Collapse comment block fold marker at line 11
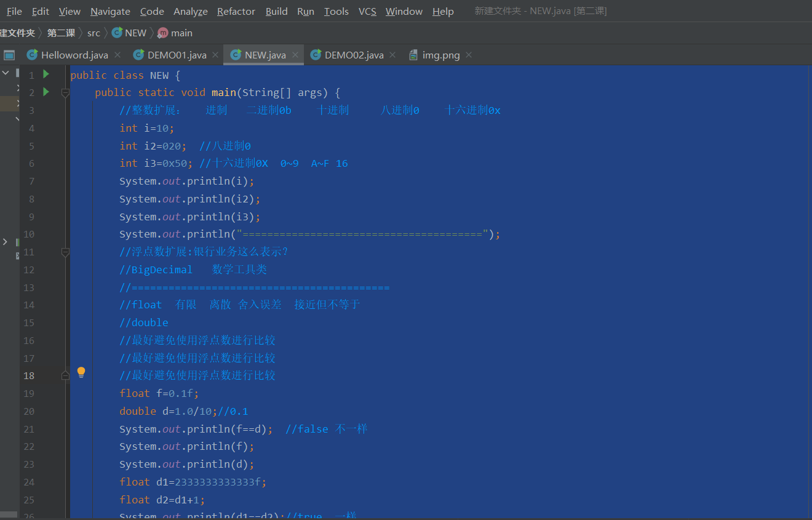 coord(65,252)
